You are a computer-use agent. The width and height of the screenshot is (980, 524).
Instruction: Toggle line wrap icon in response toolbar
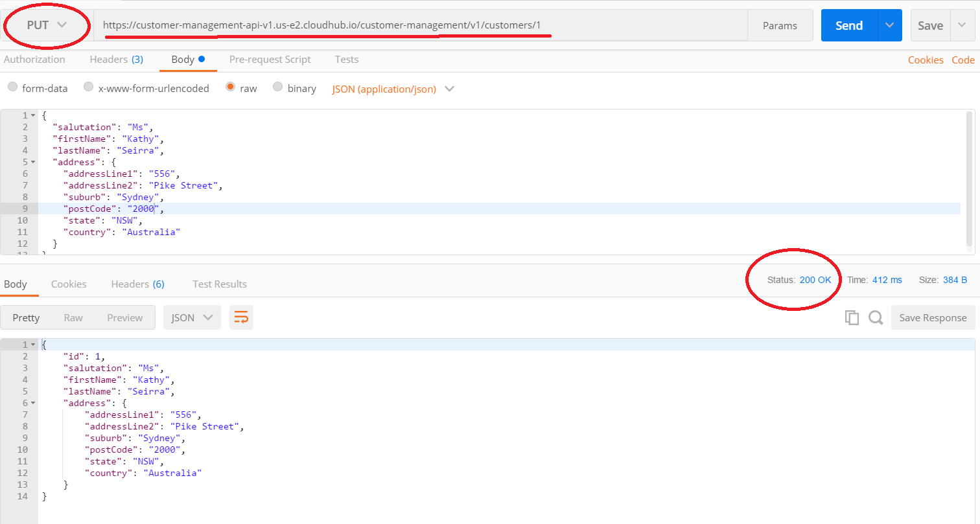pos(241,317)
